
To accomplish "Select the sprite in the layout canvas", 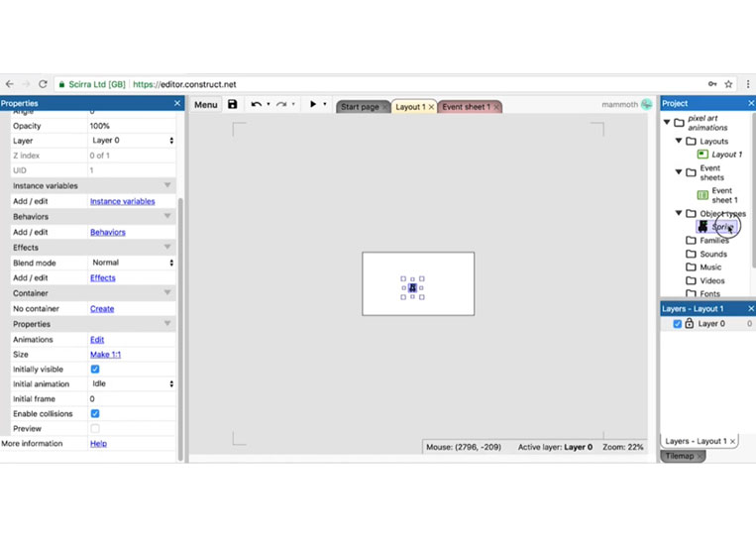I will tap(413, 287).
